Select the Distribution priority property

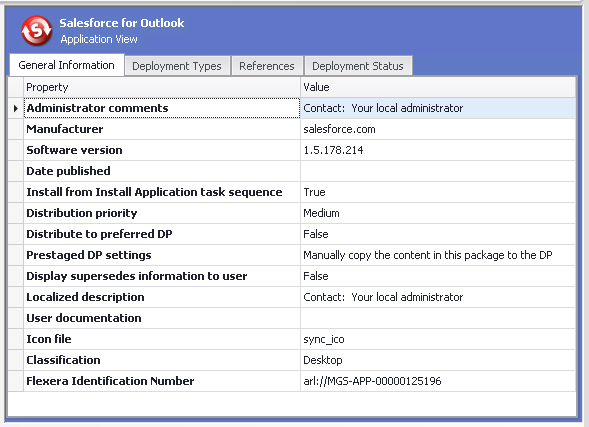click(162, 213)
